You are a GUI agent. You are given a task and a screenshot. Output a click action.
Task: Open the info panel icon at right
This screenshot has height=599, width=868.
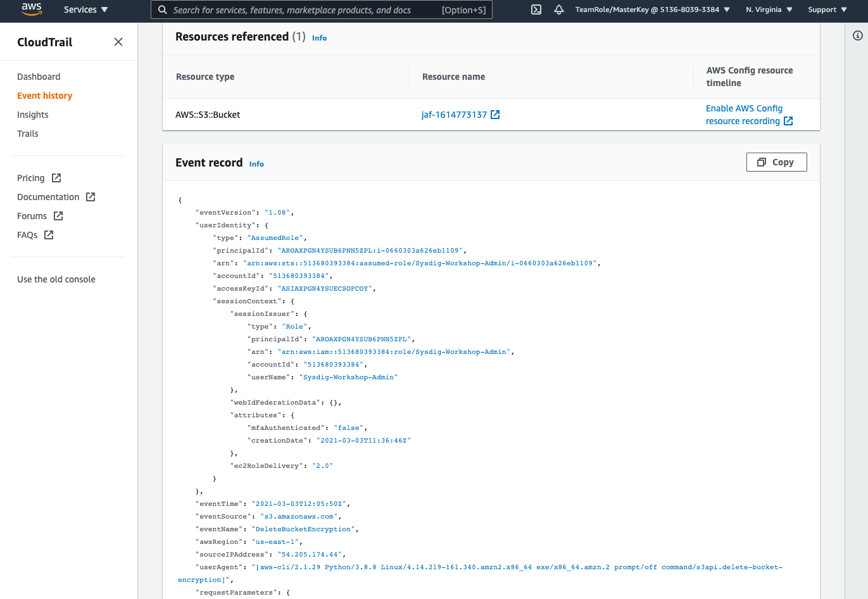pyautogui.click(x=858, y=35)
